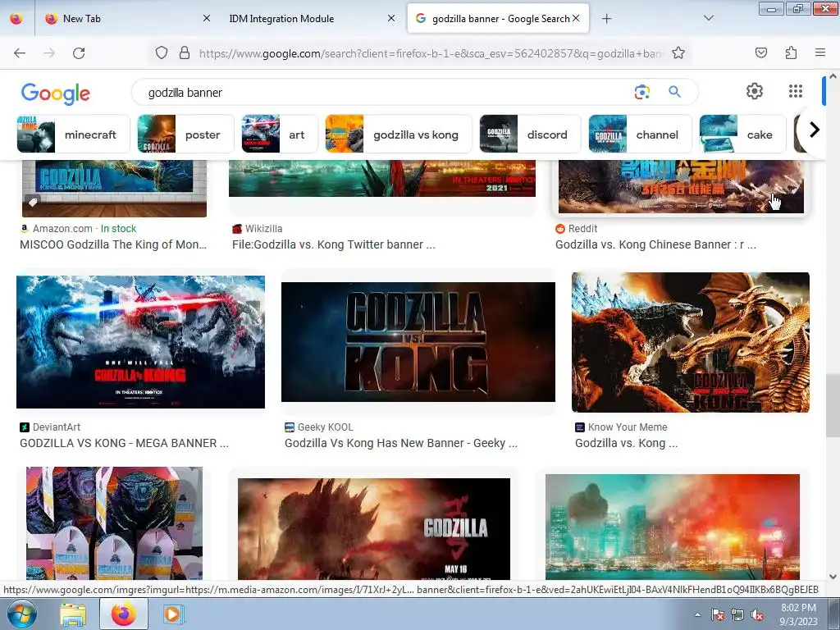840x630 pixels.
Task: Open the Godzilla vs Kong mega banner thumbnail
Action: pyautogui.click(x=140, y=342)
